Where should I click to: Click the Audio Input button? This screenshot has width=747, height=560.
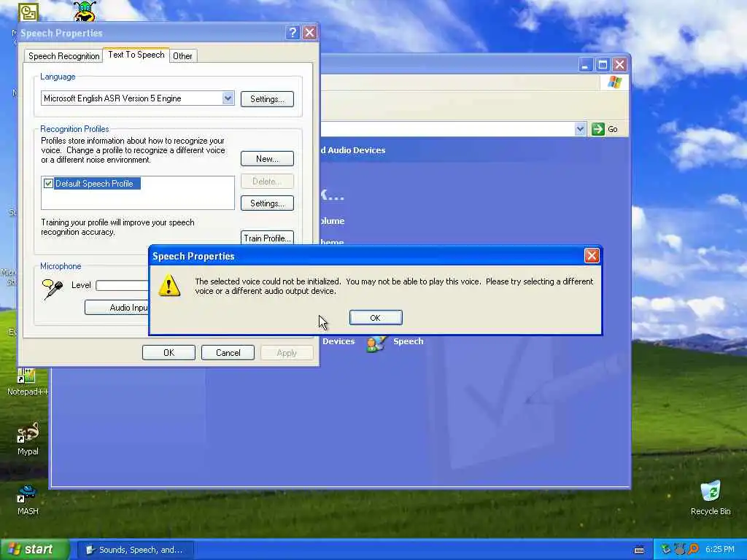(117, 307)
